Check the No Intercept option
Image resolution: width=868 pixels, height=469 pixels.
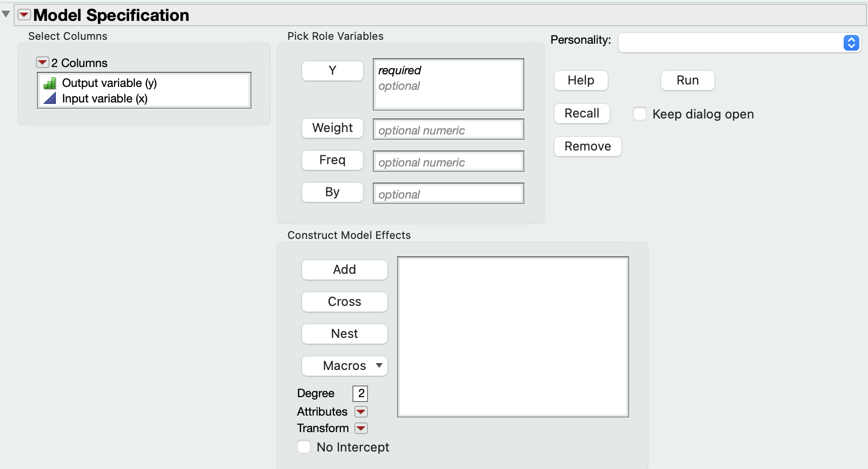pyautogui.click(x=304, y=447)
